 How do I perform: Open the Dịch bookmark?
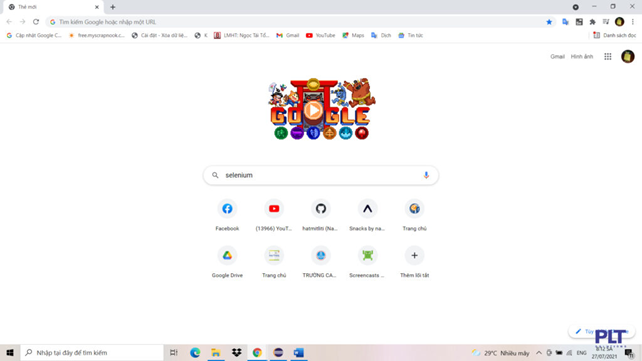pos(381,36)
